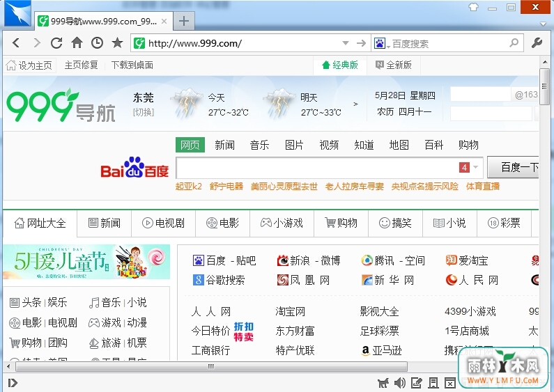This screenshot has width=554, height=392.
Task: Click the browser forward arrow
Action: (x=36, y=43)
